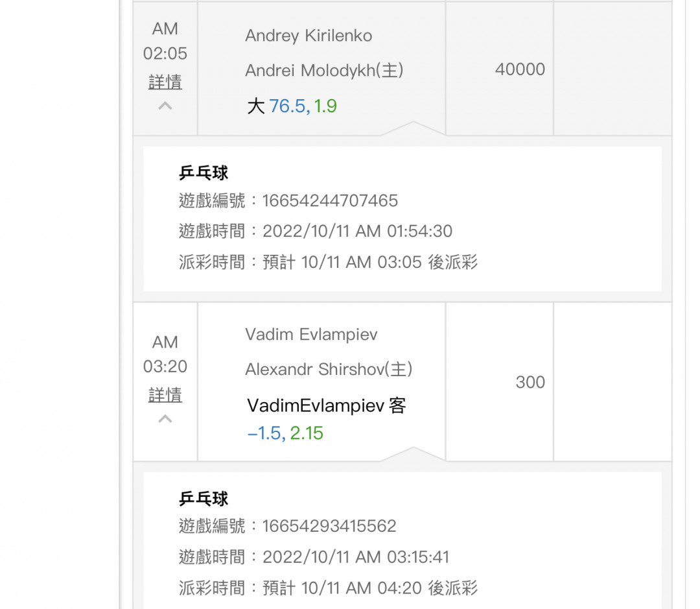This screenshot has width=700, height=609.
Task: Click the -1.5, 2.15 handicap odds
Action: pyautogui.click(x=285, y=433)
